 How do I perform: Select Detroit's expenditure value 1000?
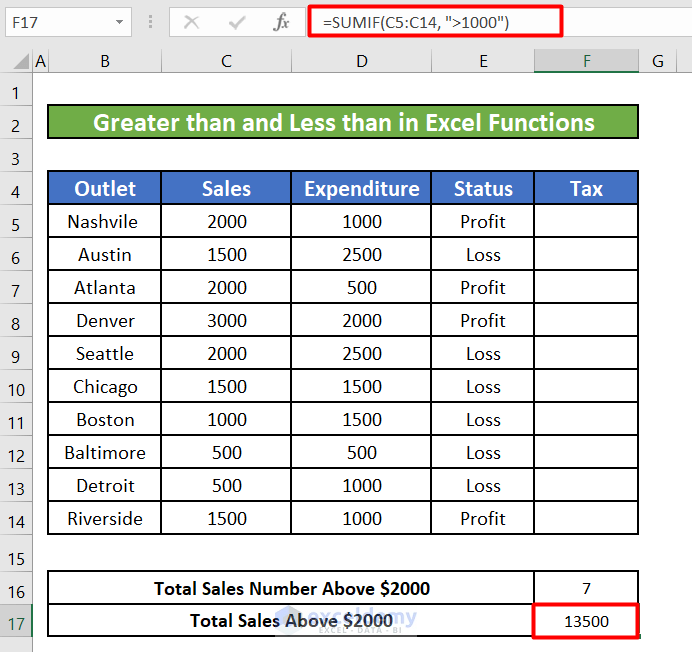pyautogui.click(x=361, y=486)
